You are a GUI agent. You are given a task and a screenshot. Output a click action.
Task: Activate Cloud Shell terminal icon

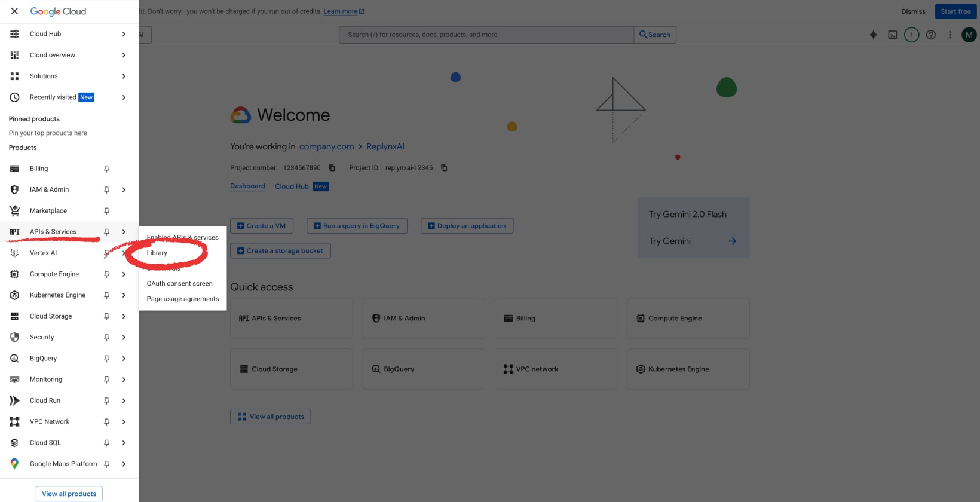(x=893, y=35)
